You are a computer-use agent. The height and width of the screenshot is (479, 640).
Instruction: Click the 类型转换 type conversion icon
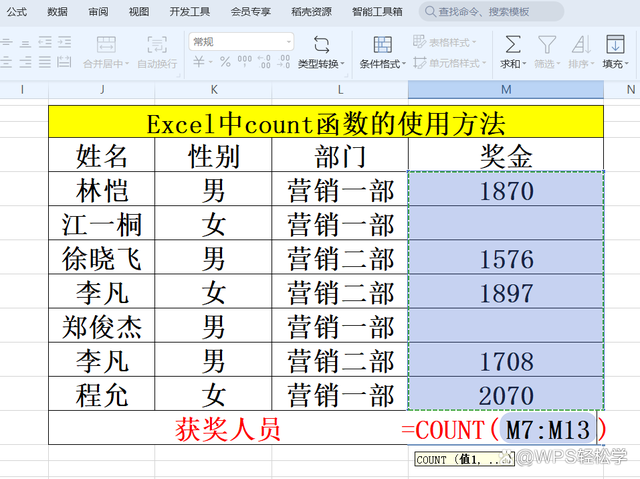322,45
